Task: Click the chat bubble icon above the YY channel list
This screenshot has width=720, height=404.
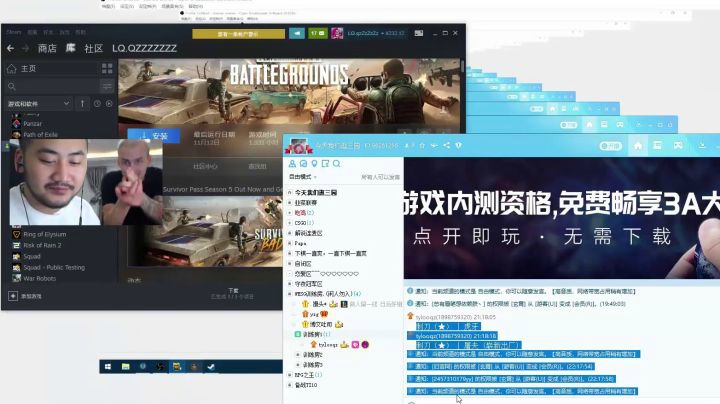Action: click(303, 164)
